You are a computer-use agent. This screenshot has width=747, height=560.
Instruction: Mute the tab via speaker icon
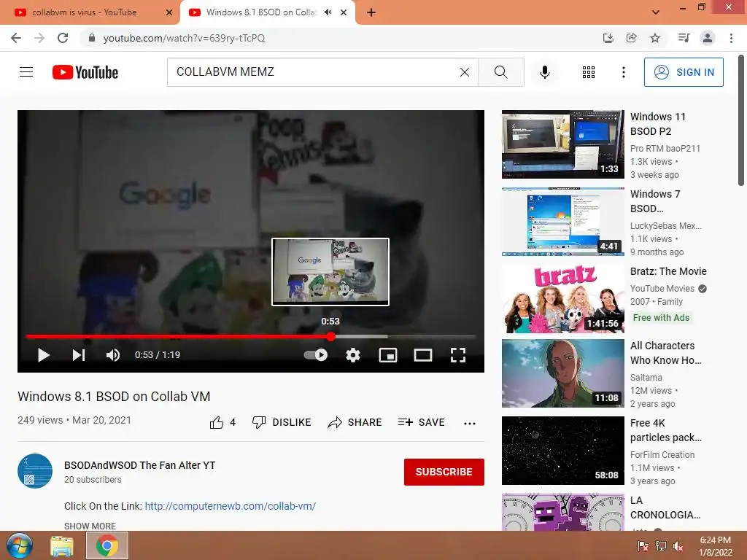(x=328, y=12)
